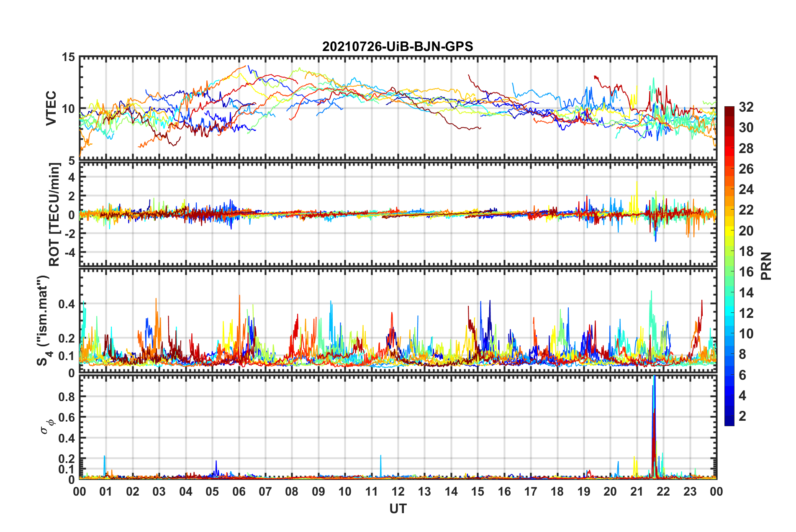Click the sigma-phi axis tick label 0.6
This screenshot has width=796, height=532.
tap(67, 417)
